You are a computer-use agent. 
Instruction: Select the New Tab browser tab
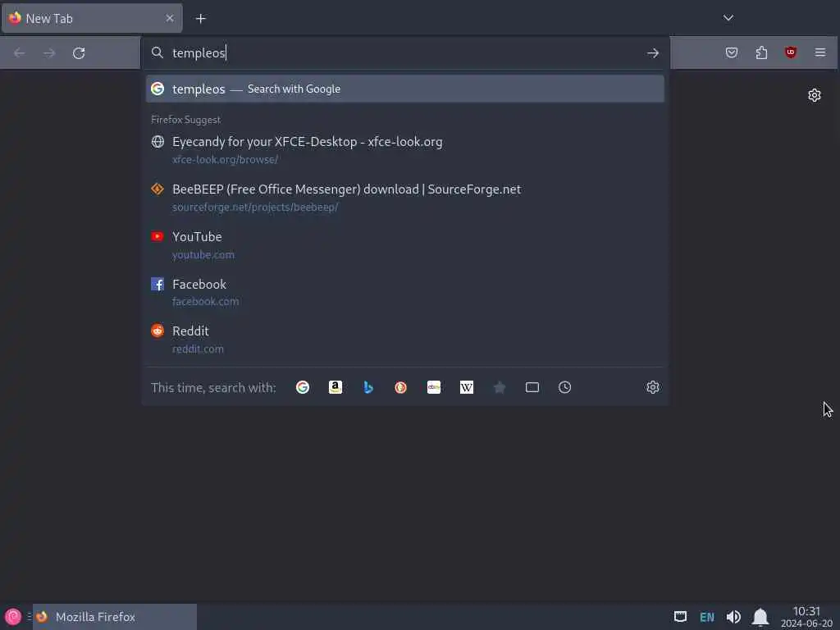[92, 18]
